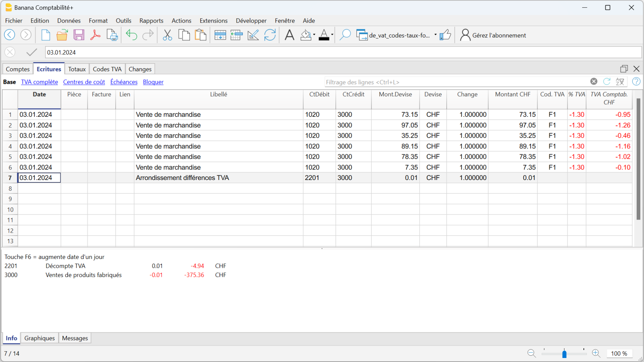644x362 pixels.
Task: Click the scissors Cut icon
Action: pos(167,35)
